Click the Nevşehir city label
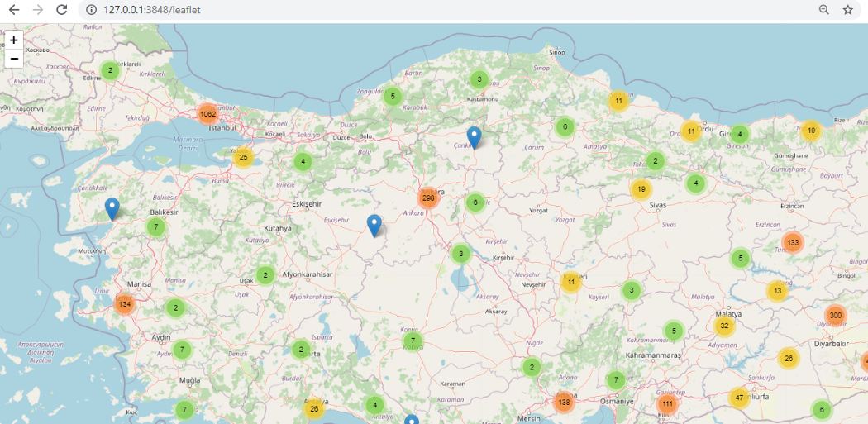This screenshot has height=424, width=868. 534,284
